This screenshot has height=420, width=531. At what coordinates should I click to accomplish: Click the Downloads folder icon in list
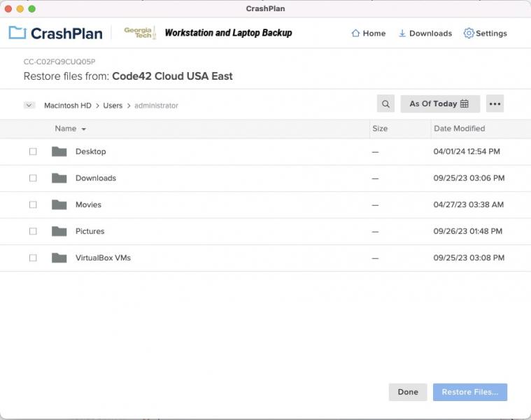(x=59, y=178)
